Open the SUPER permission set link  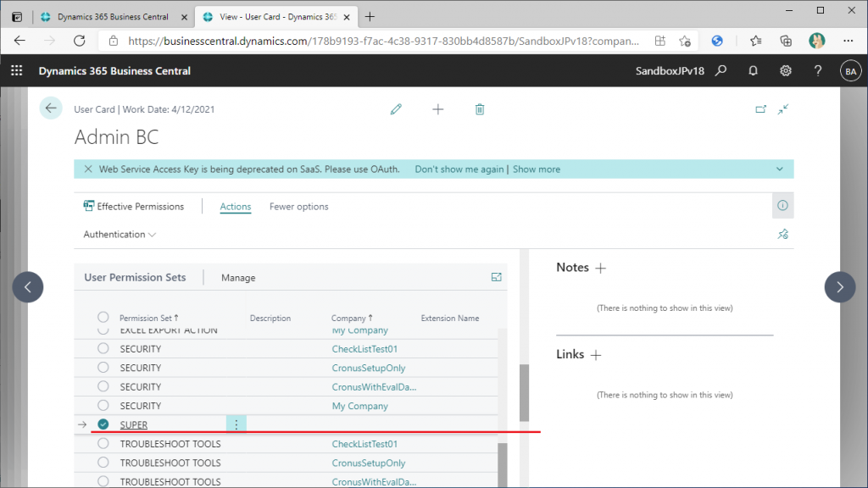click(133, 425)
